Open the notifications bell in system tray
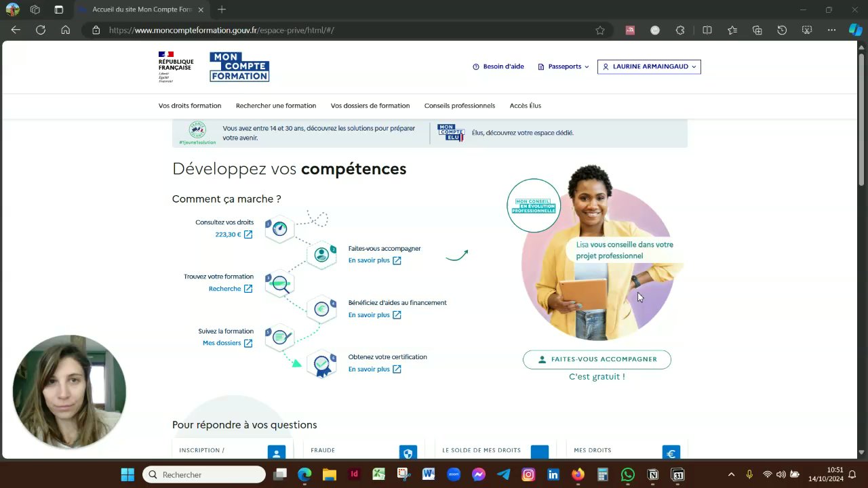Screen dimensions: 868x488 852,474
